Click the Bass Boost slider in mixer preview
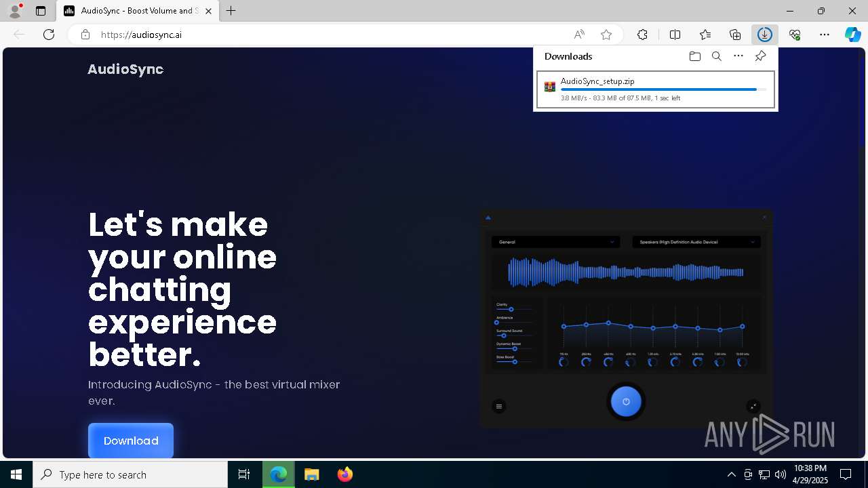Image resolution: width=868 pixels, height=488 pixels. (514, 362)
